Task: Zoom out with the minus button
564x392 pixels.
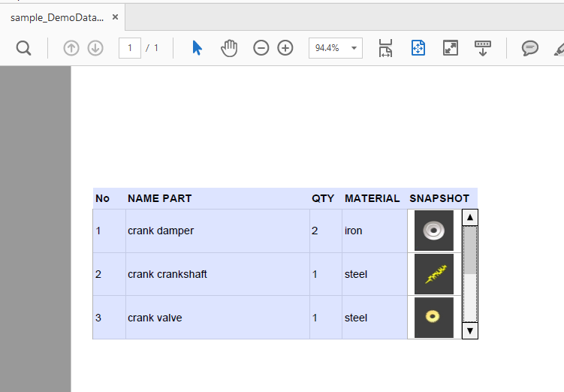Action: [261, 48]
